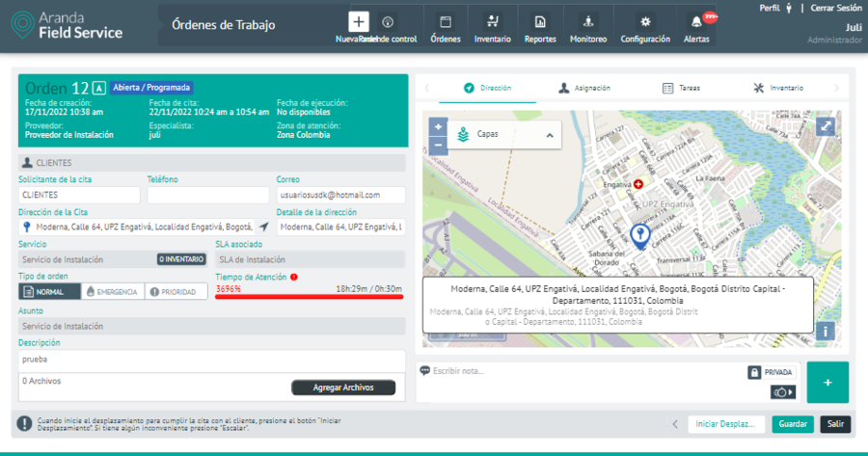Click the Salir button
Viewport: 868px width, 456px height.
pyautogui.click(x=835, y=424)
